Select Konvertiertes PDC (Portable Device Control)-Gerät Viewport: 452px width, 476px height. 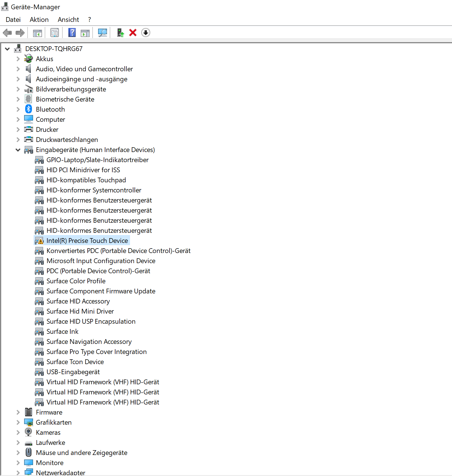[x=119, y=251]
